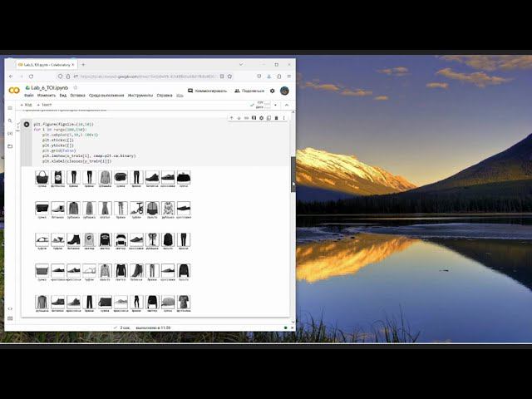Close the bottom status bar

(292, 328)
